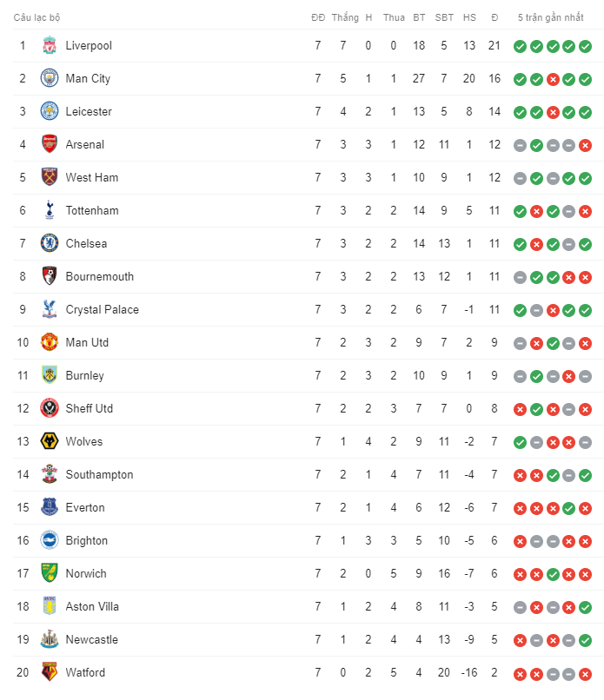
Task: Click the Tottenham cockerel crest icon
Action: point(49,210)
